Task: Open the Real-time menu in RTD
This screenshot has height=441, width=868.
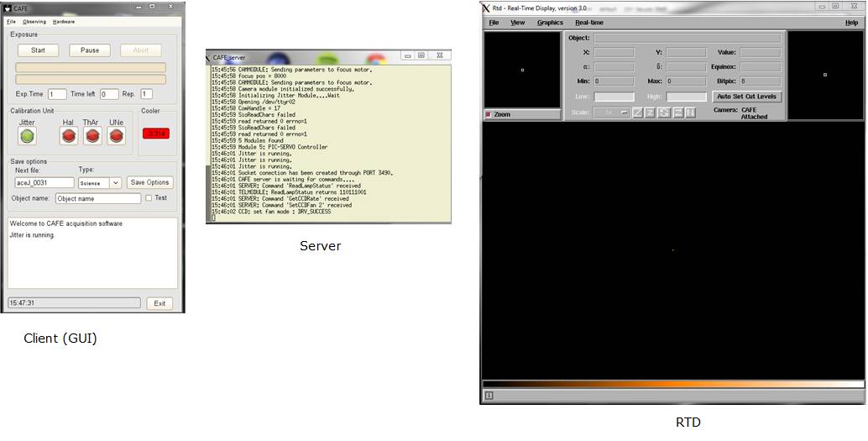Action: 588,23
